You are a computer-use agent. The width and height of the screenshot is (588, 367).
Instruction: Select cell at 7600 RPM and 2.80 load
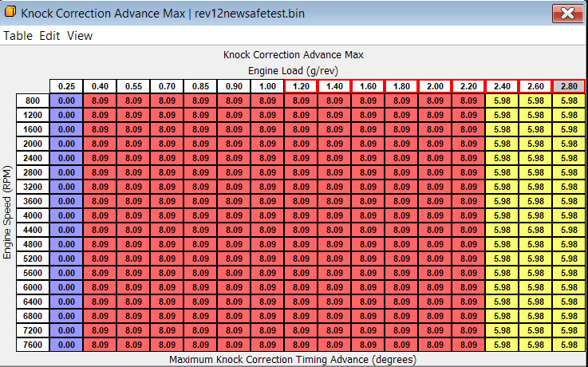(569, 345)
